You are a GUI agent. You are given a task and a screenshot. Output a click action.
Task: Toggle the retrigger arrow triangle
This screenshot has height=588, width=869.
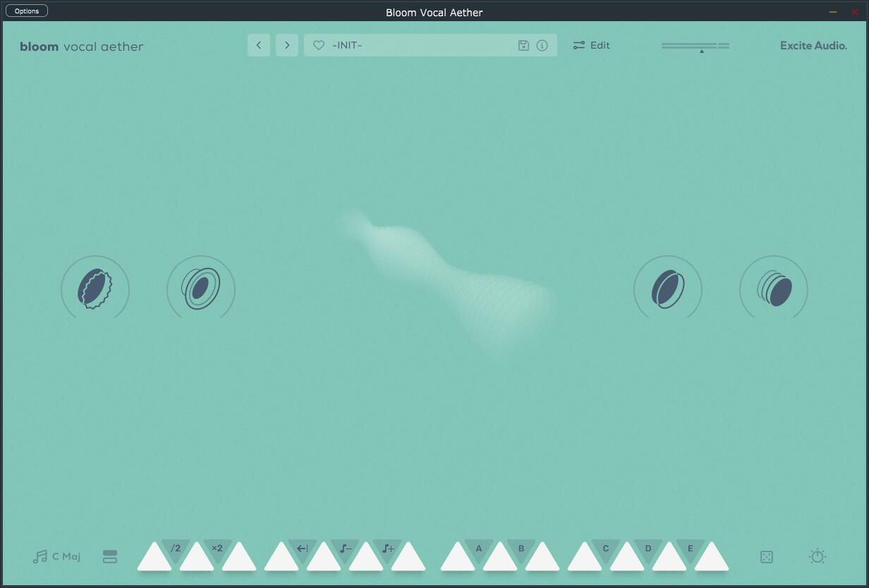pos(303,546)
